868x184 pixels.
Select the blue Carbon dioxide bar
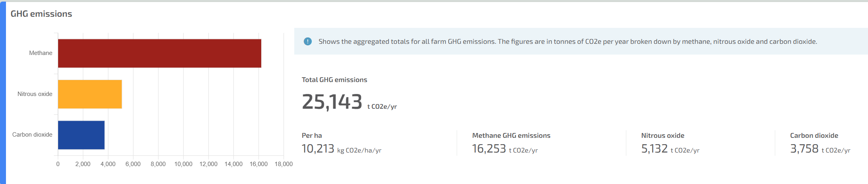pyautogui.click(x=81, y=135)
